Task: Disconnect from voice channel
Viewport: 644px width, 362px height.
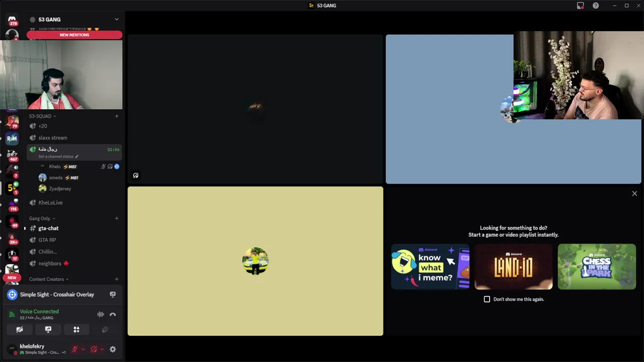Action: 113,314
